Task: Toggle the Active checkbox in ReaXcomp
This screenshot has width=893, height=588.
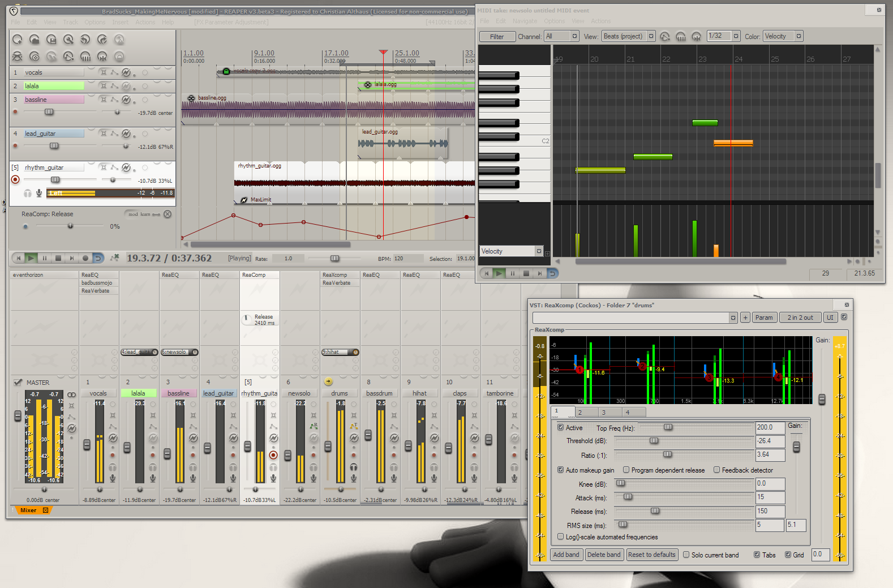Action: (561, 428)
